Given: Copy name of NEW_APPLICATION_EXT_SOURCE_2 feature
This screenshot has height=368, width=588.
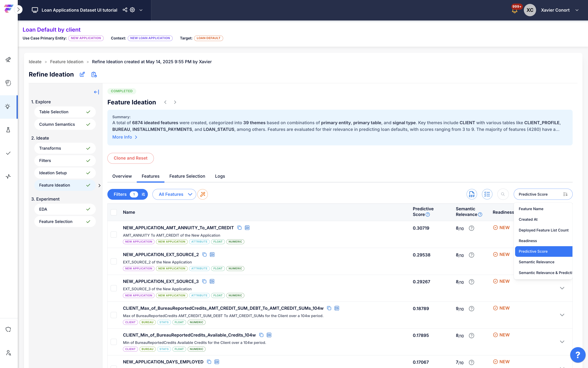Looking at the screenshot, I should click(205, 255).
